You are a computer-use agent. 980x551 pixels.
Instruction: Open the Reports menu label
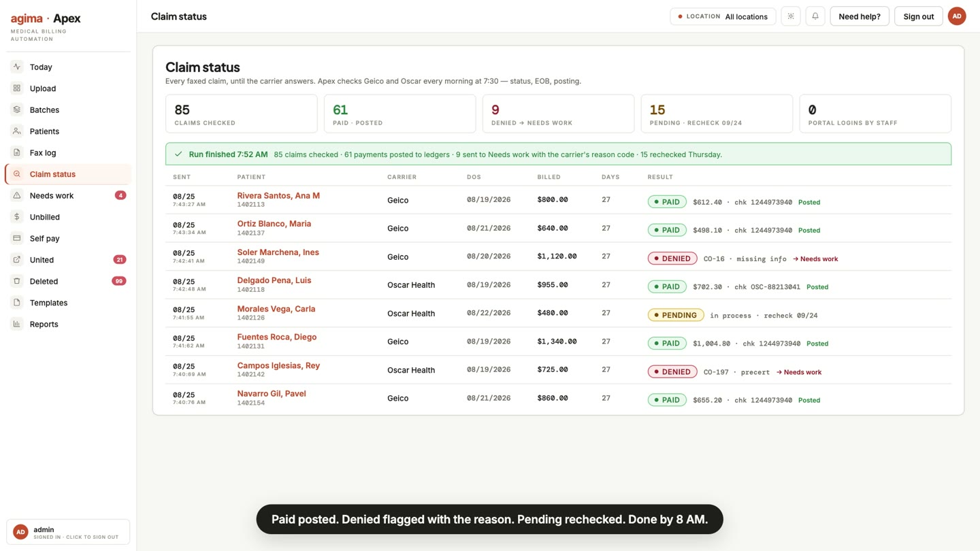point(44,324)
